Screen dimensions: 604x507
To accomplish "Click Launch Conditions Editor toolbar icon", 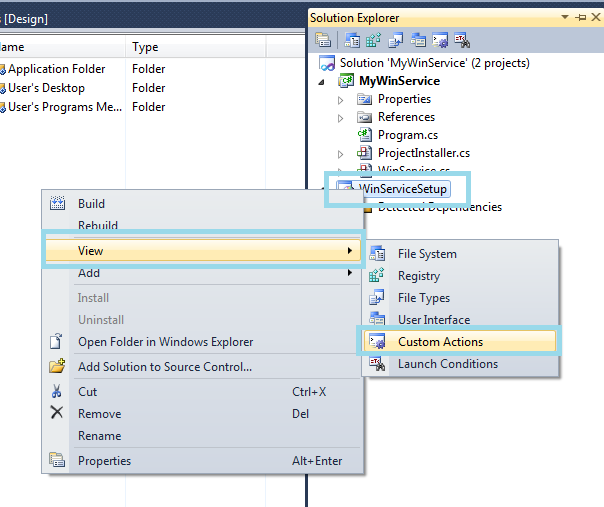I will [463, 40].
